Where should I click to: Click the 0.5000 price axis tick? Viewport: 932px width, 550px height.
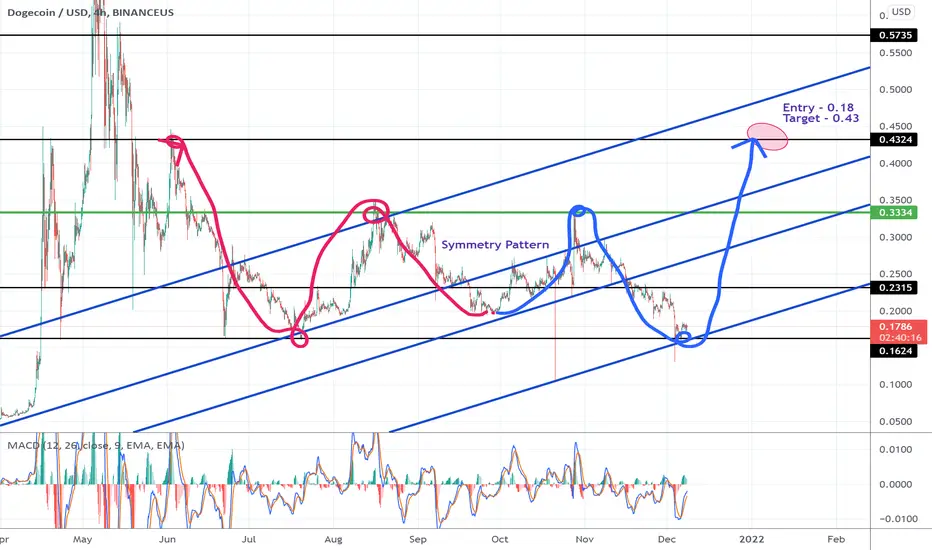click(x=895, y=90)
